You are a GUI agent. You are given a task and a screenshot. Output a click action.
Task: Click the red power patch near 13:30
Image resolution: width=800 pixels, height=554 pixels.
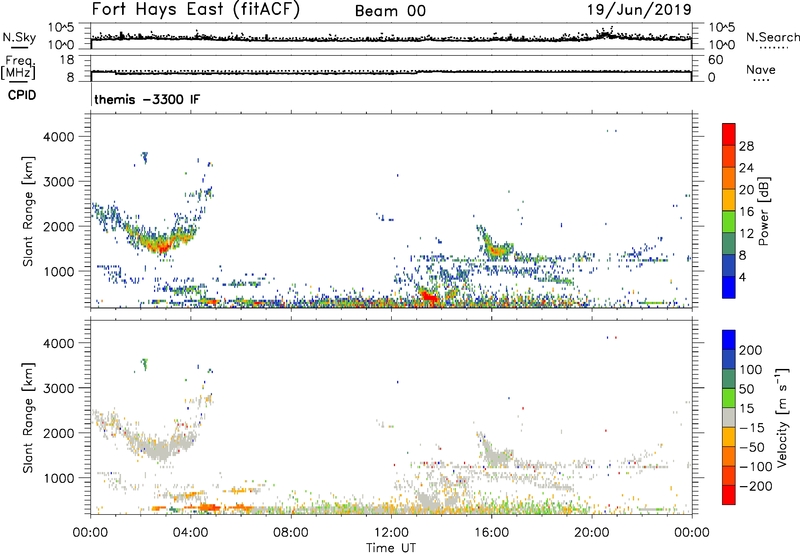click(x=429, y=297)
